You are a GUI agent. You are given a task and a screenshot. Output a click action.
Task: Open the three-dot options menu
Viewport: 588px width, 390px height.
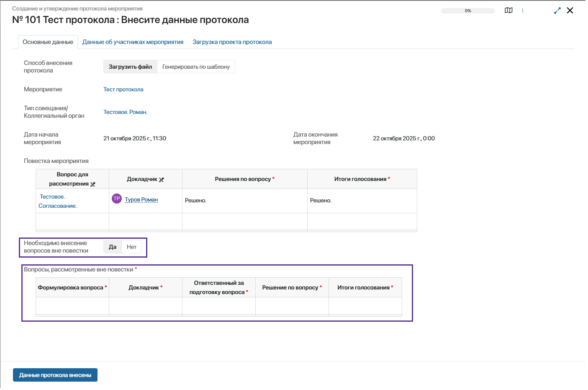pos(522,10)
